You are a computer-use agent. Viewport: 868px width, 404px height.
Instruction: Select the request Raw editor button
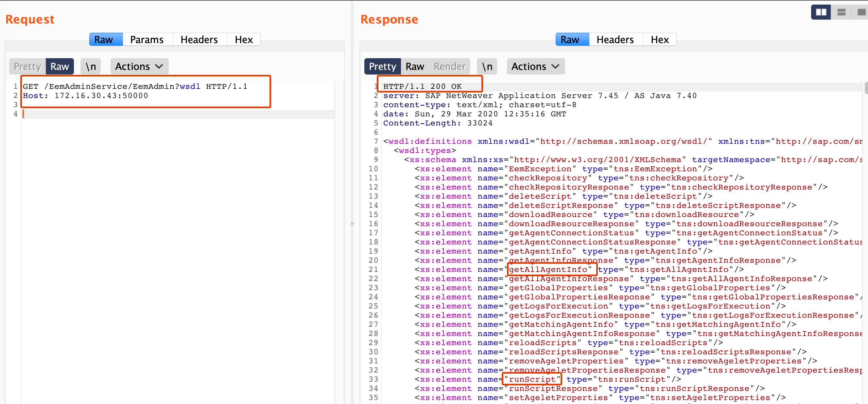pos(60,66)
